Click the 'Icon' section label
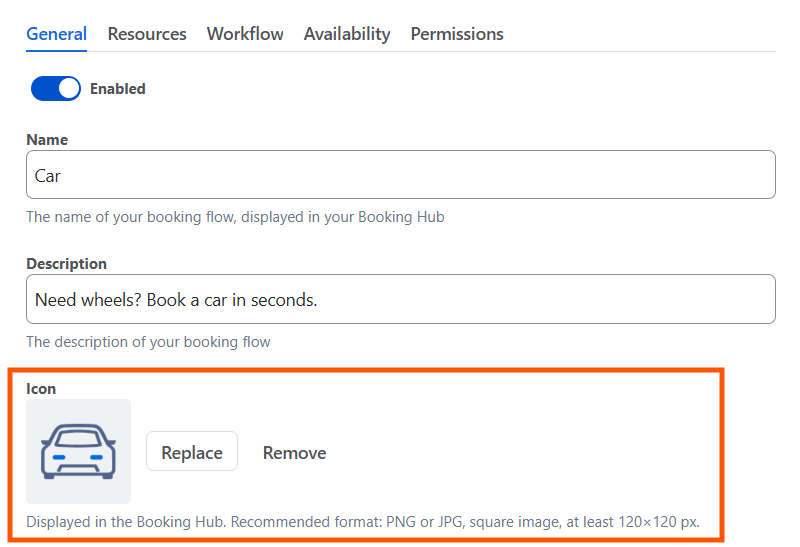The image size is (800, 547). pos(41,389)
